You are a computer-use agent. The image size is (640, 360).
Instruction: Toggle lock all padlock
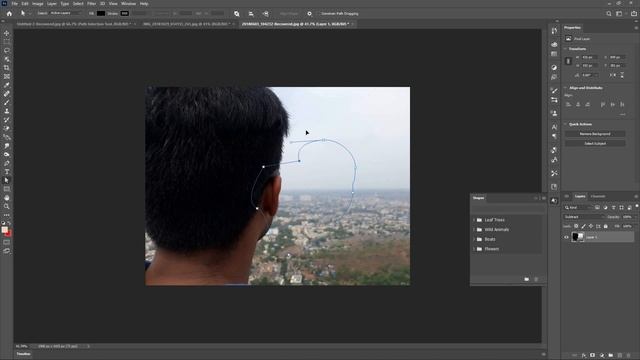point(606,226)
